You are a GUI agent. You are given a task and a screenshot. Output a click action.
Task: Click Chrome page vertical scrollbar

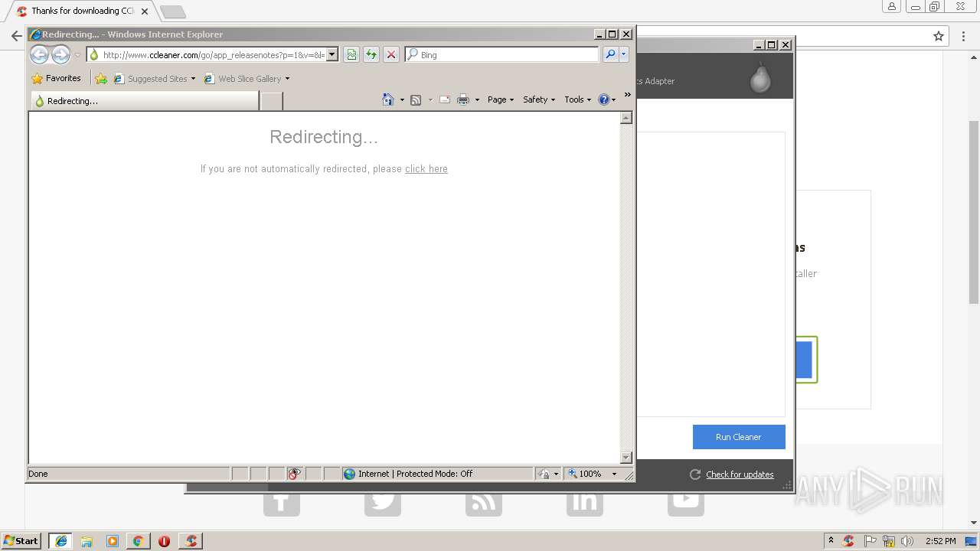[974, 212]
